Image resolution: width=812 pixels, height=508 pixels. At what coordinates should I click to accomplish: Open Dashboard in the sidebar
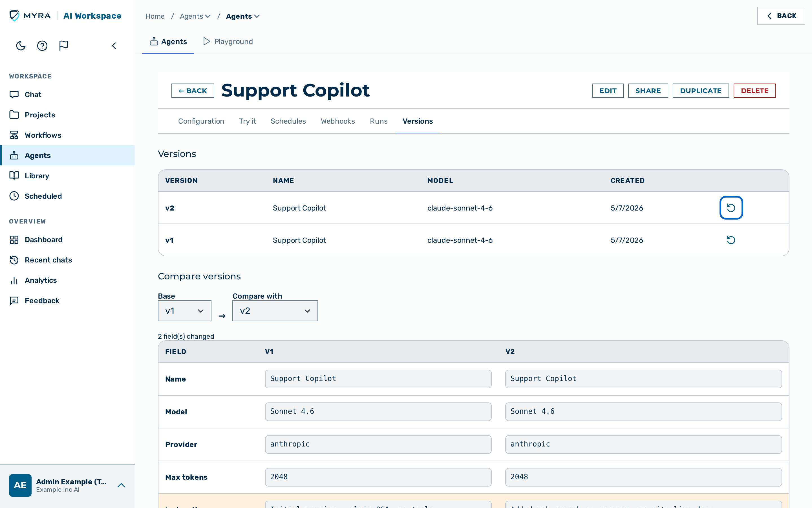[68, 240]
